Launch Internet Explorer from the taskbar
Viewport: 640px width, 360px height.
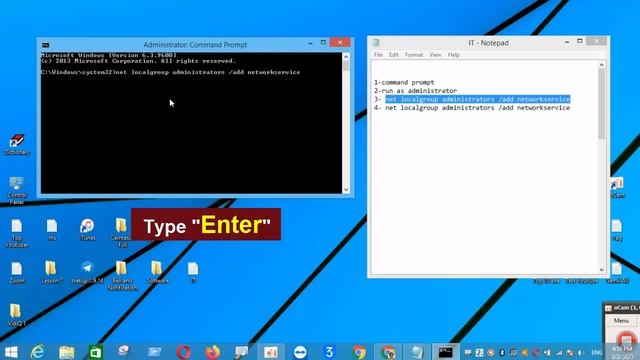pyautogui.click(x=38, y=352)
